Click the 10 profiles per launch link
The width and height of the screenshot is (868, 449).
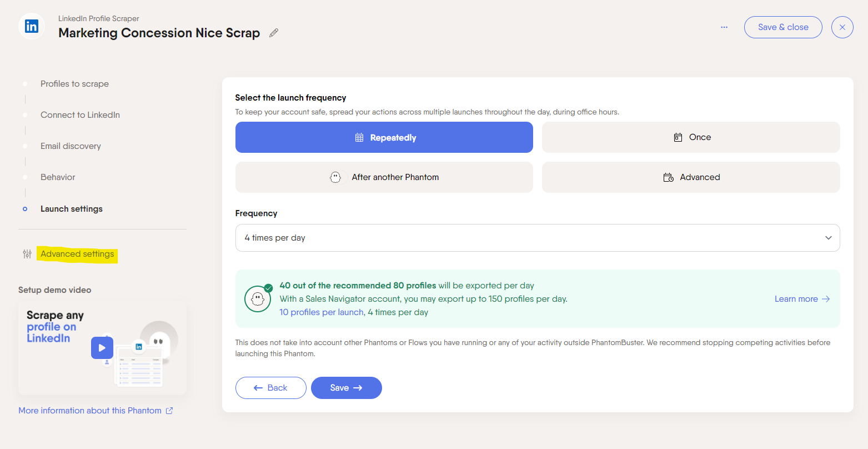(322, 312)
